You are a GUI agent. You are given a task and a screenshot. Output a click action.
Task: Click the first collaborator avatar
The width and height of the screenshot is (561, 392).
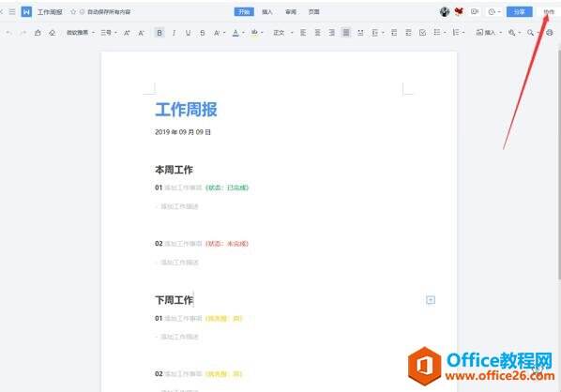(445, 12)
